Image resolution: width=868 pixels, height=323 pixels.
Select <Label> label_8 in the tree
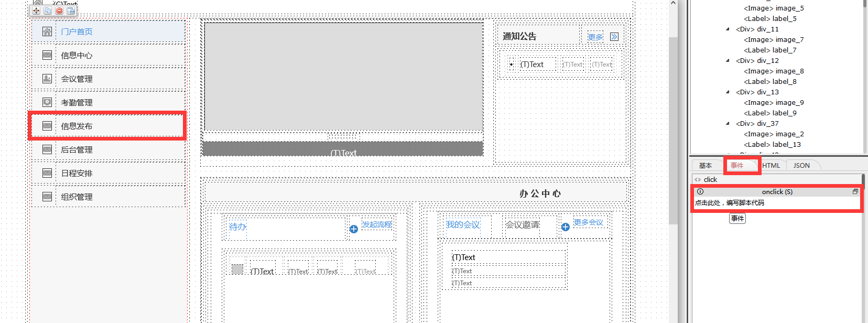[770, 81]
